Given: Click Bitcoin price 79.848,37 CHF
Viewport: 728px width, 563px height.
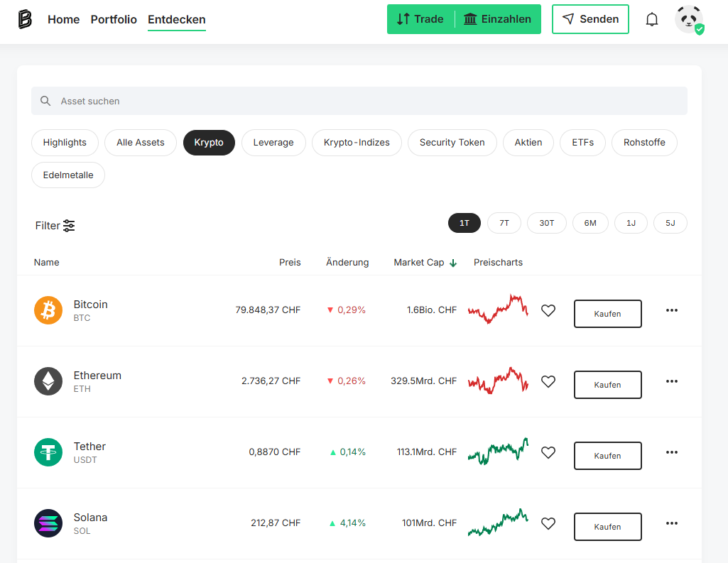Looking at the screenshot, I should (268, 310).
